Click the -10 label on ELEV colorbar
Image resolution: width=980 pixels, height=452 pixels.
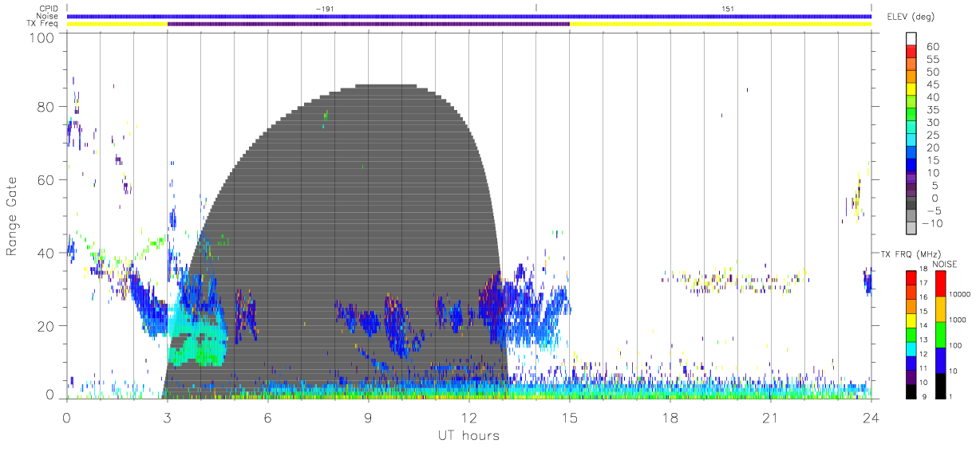pos(932,223)
